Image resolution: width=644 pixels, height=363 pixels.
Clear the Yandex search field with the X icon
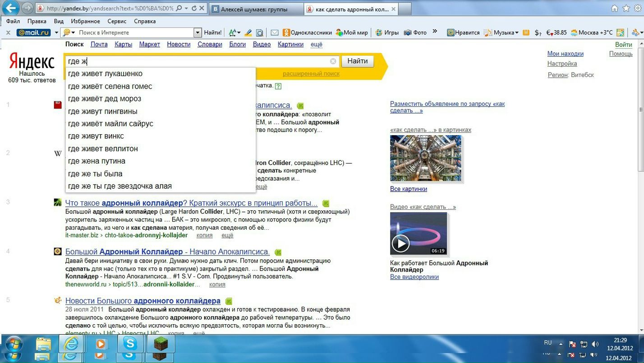pyautogui.click(x=333, y=61)
